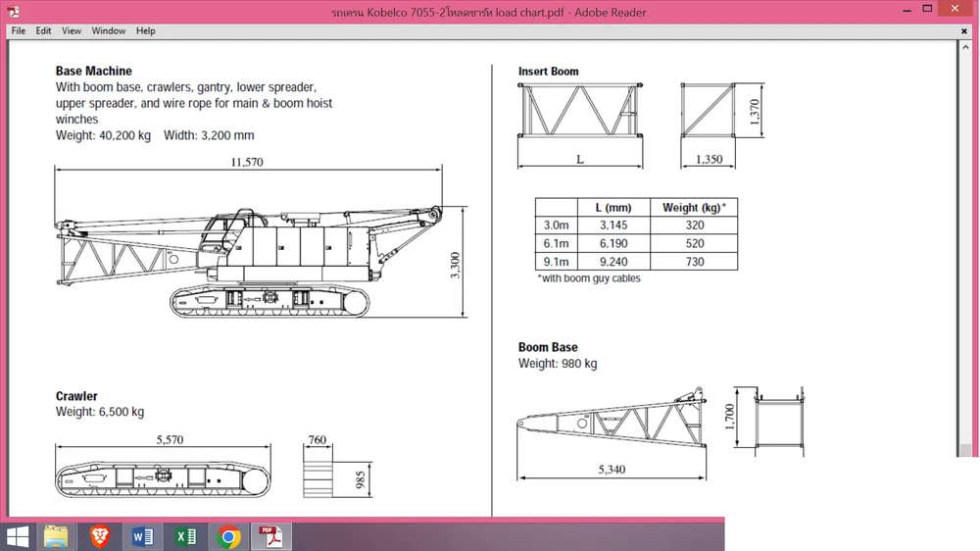
Task: Click the scrollbar up arrow
Action: 965,47
